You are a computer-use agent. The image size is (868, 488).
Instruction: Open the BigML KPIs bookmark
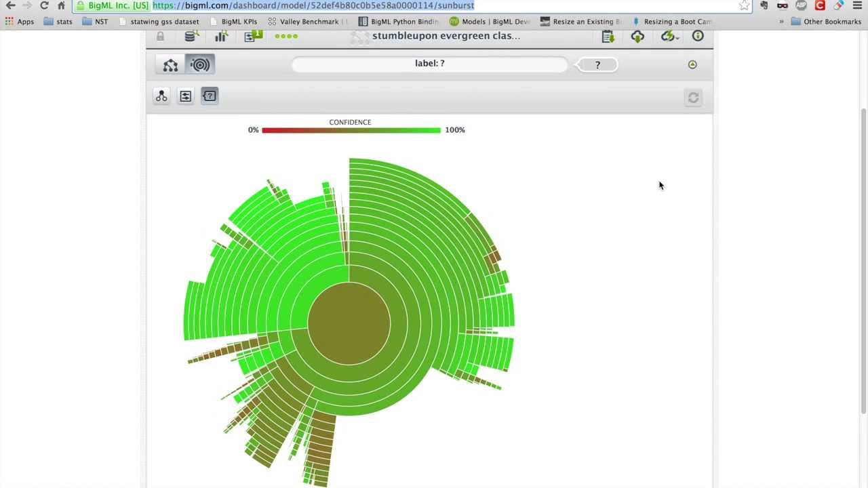(x=233, y=22)
